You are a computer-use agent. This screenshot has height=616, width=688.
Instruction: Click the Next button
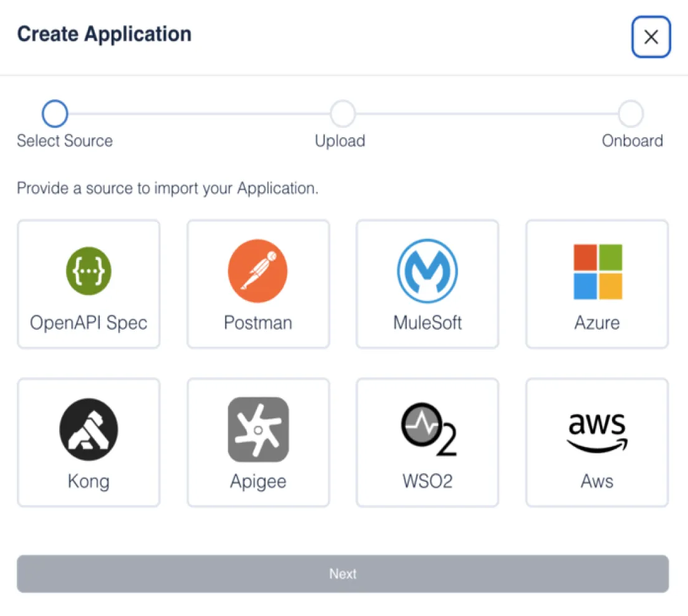pyautogui.click(x=343, y=574)
